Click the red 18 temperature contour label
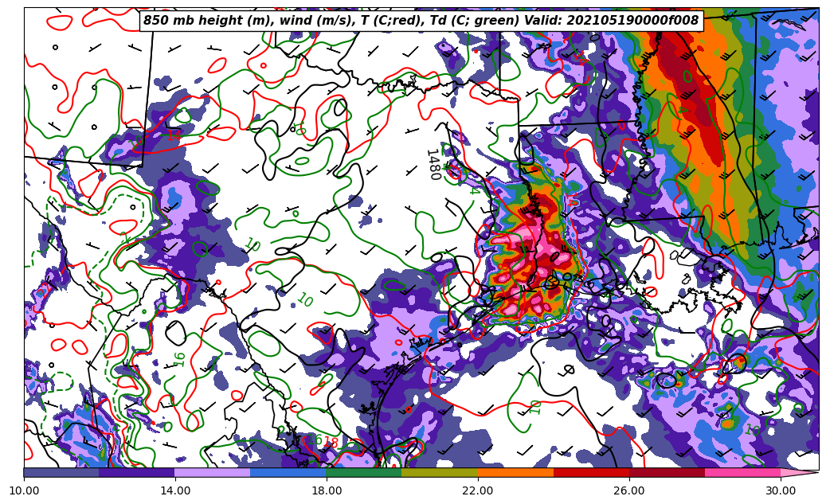 pos(331,443)
